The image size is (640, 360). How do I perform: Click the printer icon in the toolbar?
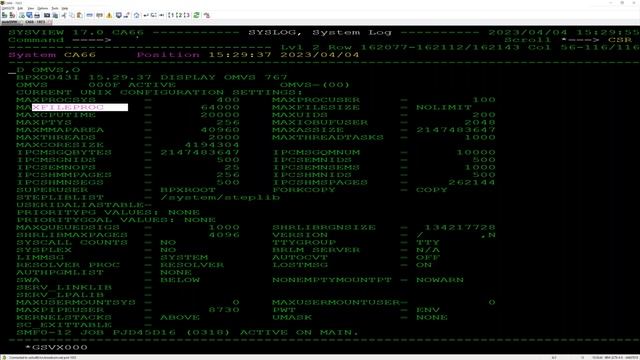point(37,15)
